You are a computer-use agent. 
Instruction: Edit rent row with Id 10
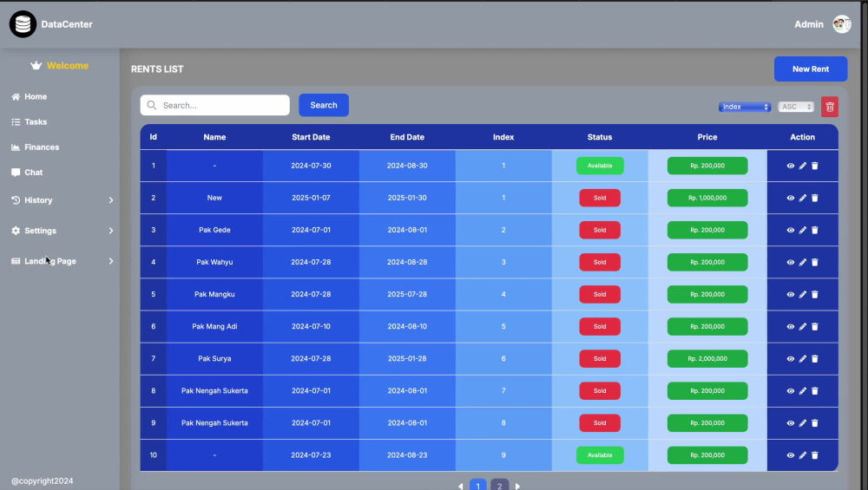tap(803, 455)
